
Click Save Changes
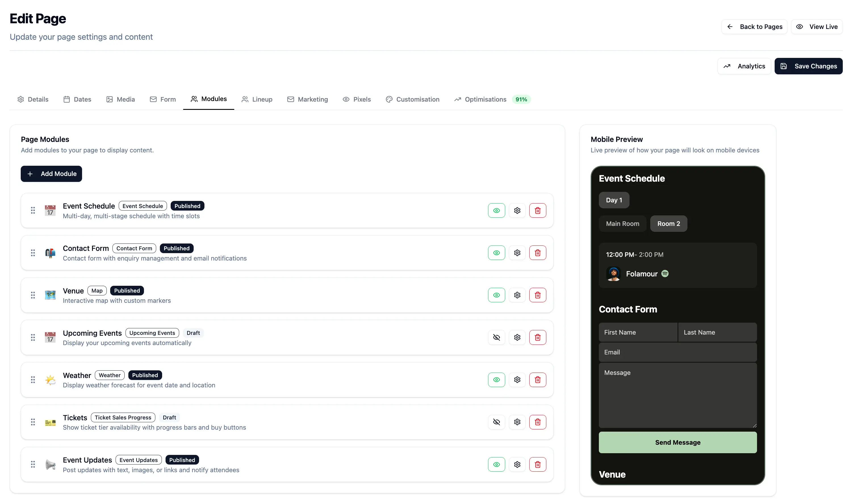coord(809,66)
